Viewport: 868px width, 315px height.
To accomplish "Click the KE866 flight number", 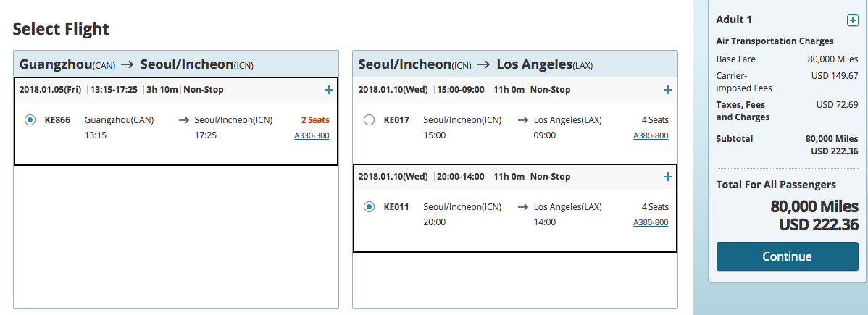I will pyautogui.click(x=57, y=120).
